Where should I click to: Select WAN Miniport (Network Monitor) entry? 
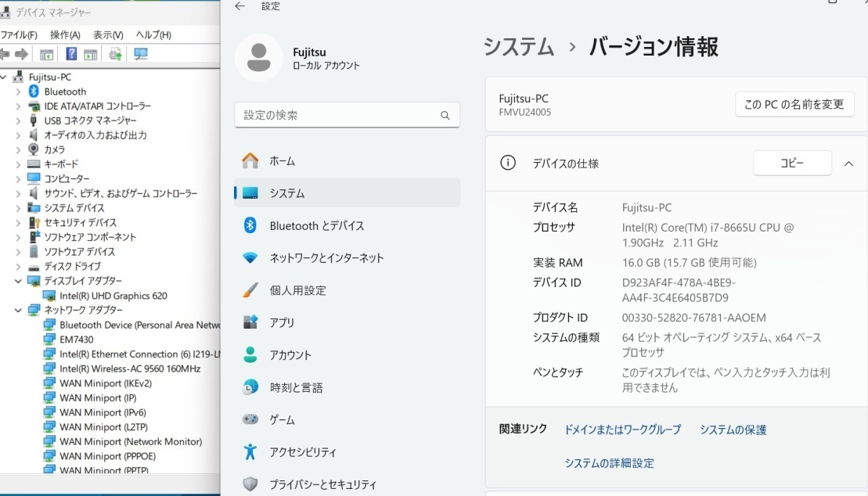pyautogui.click(x=131, y=442)
